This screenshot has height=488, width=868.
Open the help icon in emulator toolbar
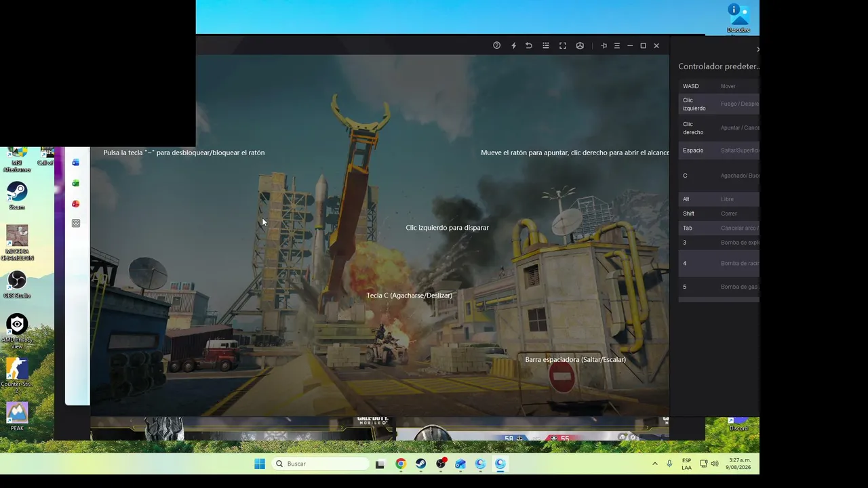tap(497, 45)
